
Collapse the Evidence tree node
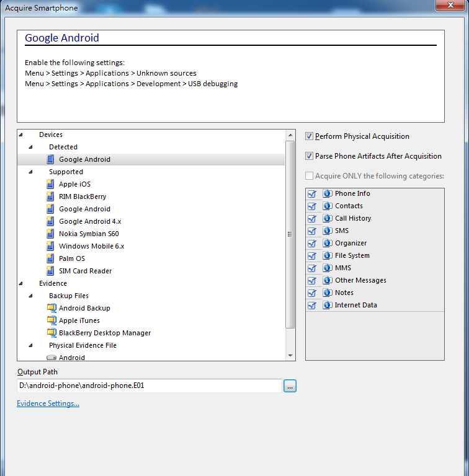coord(20,283)
